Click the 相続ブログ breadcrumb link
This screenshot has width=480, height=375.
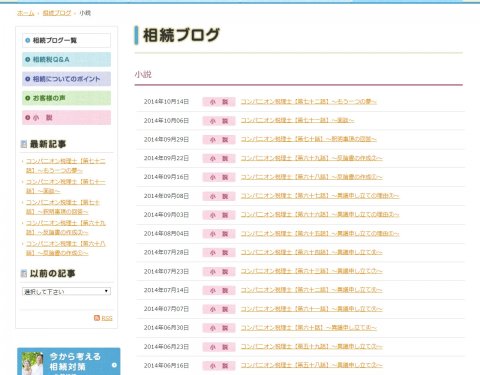coord(57,13)
